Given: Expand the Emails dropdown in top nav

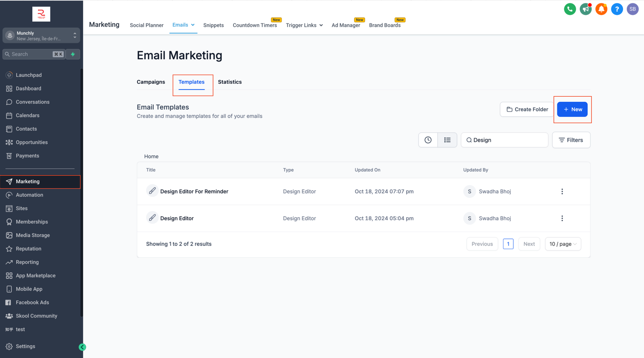Looking at the screenshot, I should coord(184,25).
